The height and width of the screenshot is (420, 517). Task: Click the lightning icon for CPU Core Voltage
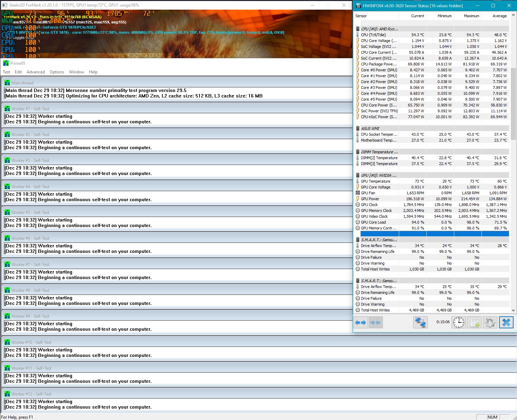tap(358, 41)
